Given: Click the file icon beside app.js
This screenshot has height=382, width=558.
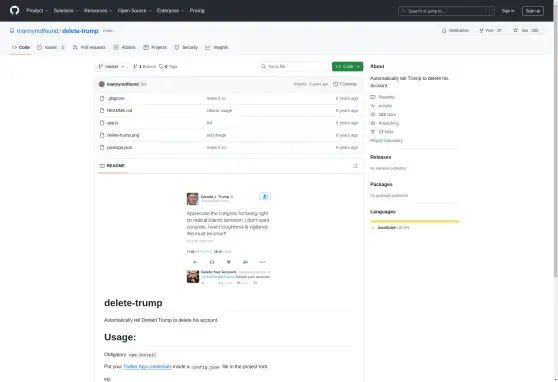Looking at the screenshot, I should click(x=102, y=123).
